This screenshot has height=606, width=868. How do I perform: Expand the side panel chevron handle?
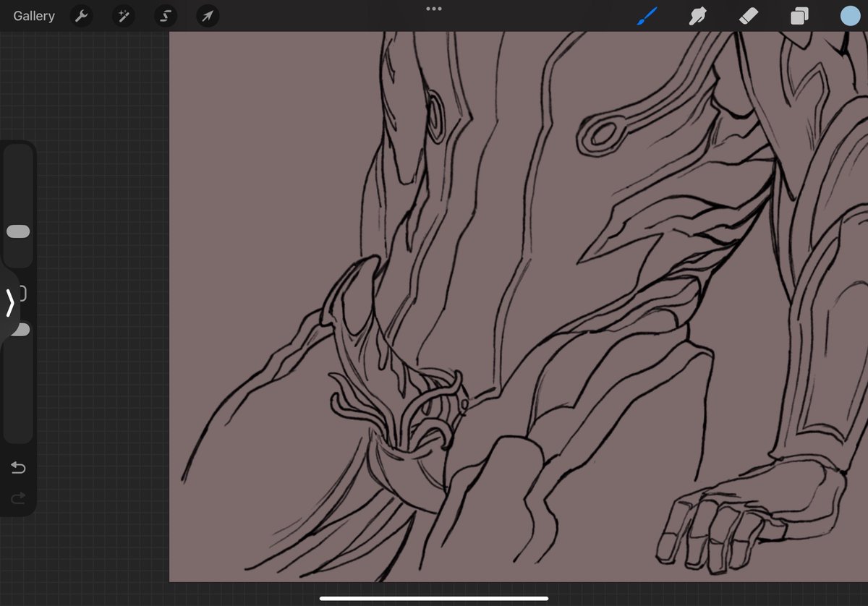click(10, 303)
